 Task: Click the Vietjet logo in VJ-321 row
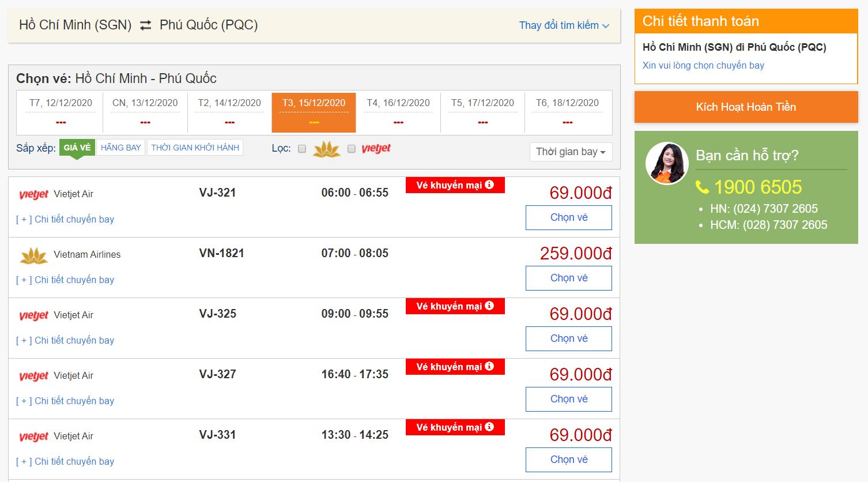click(x=33, y=194)
